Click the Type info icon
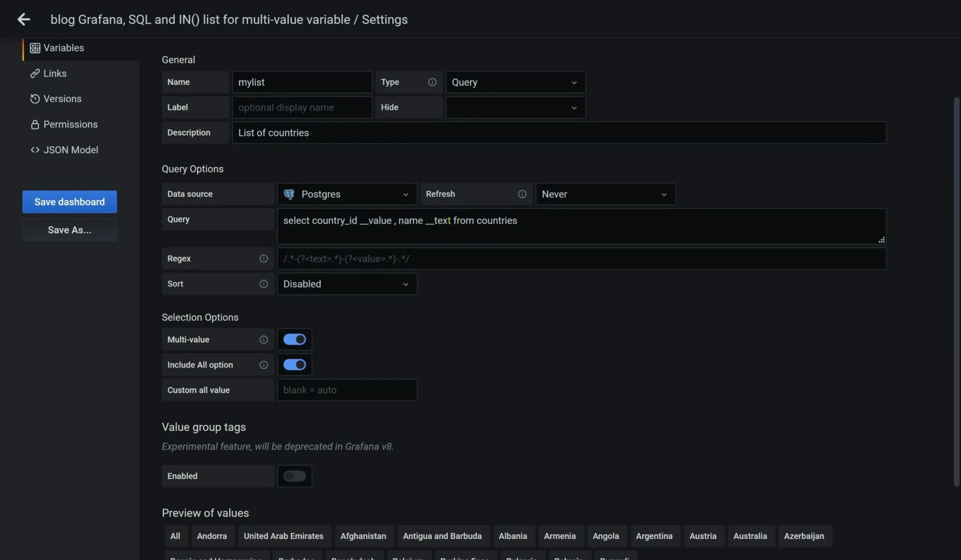Viewport: 961px width, 560px height. pos(432,82)
